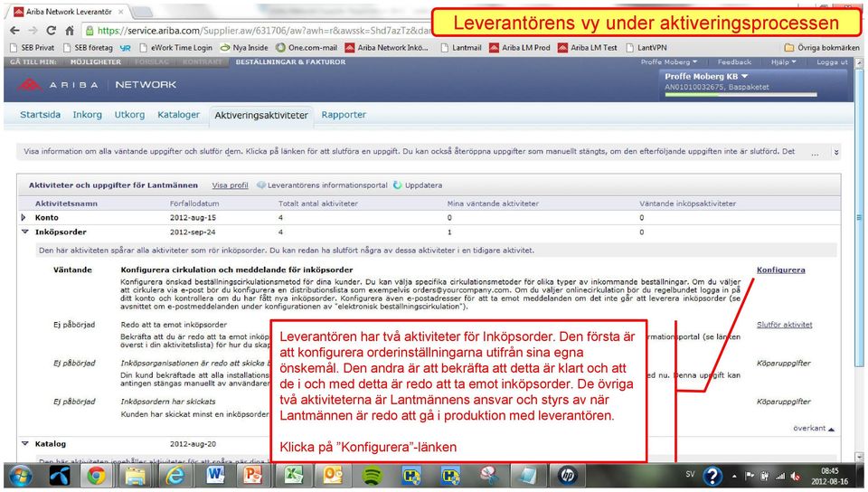
Task: Open Windows Explorer from taskbar
Action: point(135,476)
